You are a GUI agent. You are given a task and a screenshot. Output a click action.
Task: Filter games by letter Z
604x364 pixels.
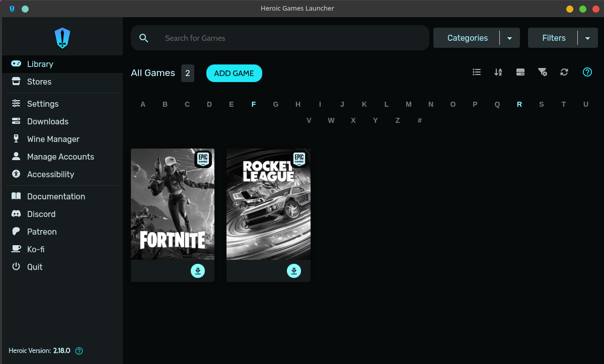(398, 120)
